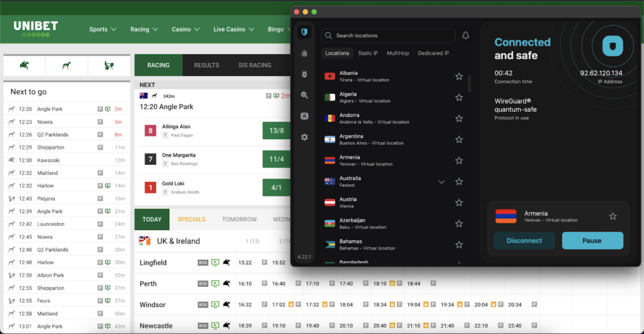This screenshot has width=644, height=334.
Task: Open the antivirus bug icon in VPN sidebar
Action: point(304,74)
